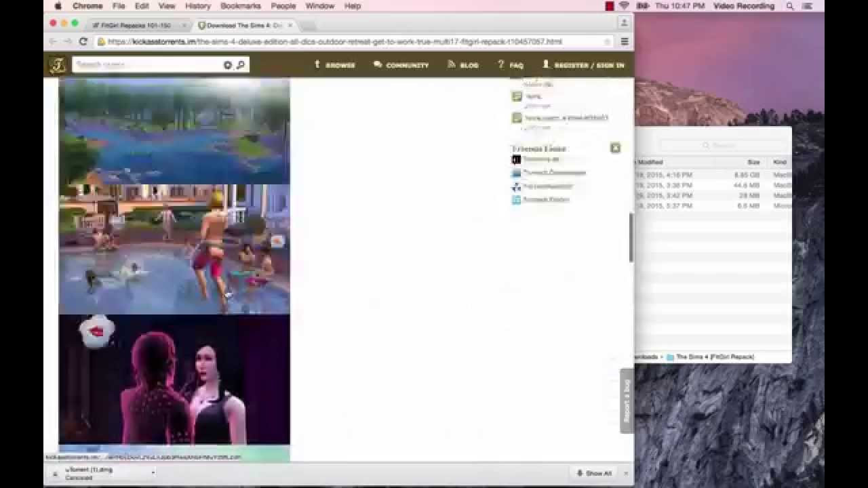
Task: Open the Blog link
Action: [463, 65]
